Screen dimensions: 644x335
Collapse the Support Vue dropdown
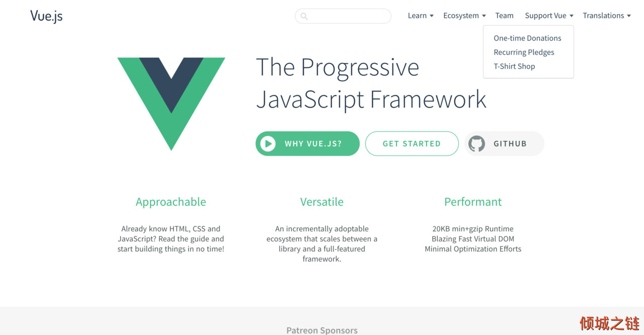pos(549,16)
